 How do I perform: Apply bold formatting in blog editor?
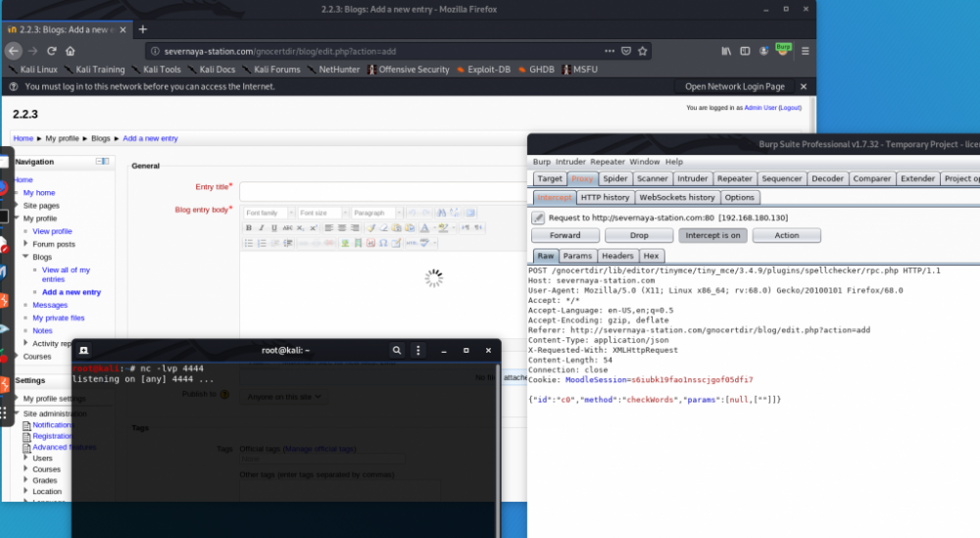tap(249, 228)
